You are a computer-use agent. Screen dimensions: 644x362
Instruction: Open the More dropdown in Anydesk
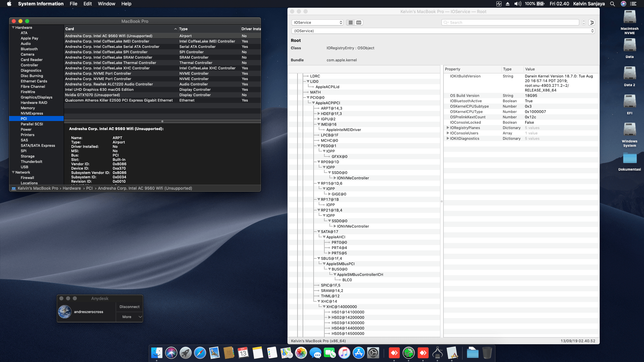pyautogui.click(x=129, y=317)
